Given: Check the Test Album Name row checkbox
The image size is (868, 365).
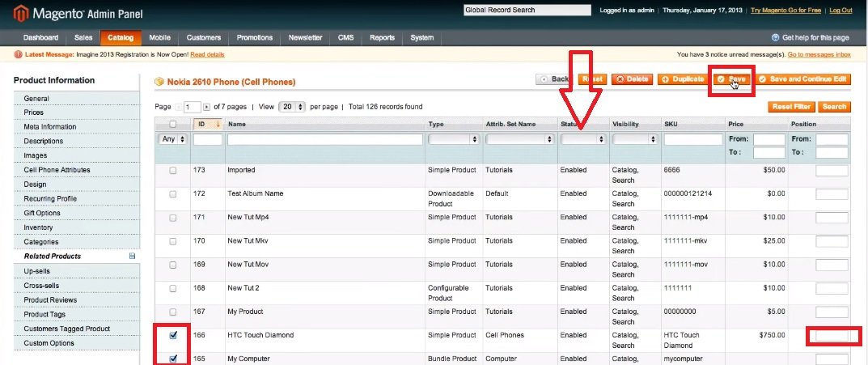Looking at the screenshot, I should [173, 194].
